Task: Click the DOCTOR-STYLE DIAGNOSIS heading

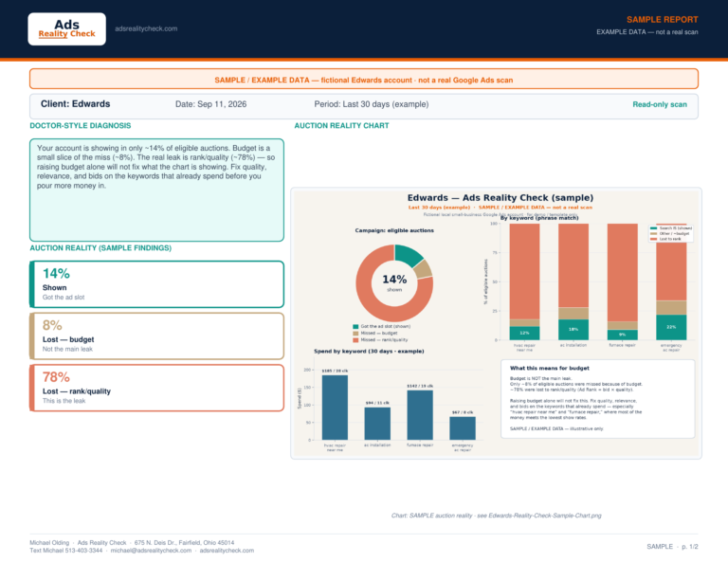Action: click(81, 126)
